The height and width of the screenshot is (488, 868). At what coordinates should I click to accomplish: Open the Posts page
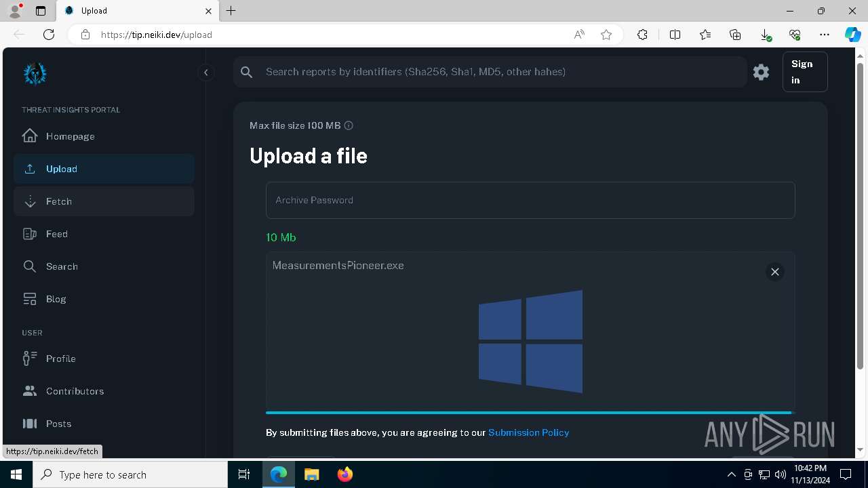[104, 424]
